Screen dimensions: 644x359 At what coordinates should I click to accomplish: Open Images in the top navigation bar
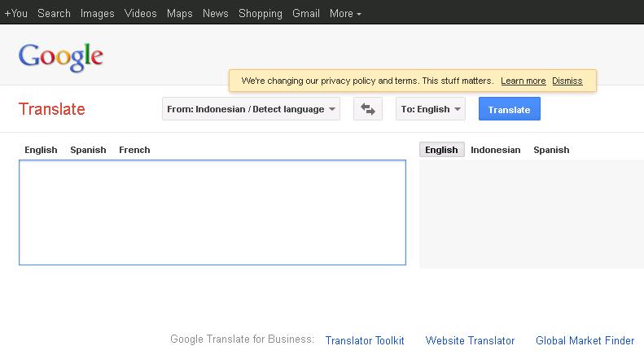pos(98,14)
